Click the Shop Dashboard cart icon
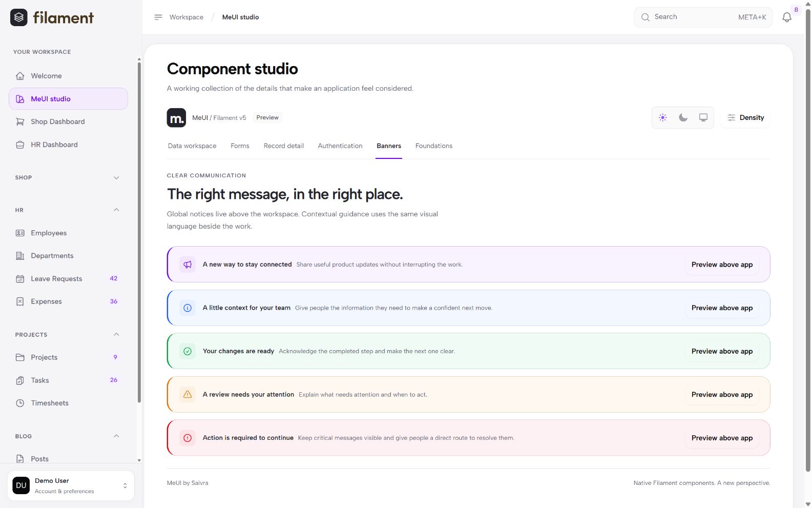 [20, 121]
